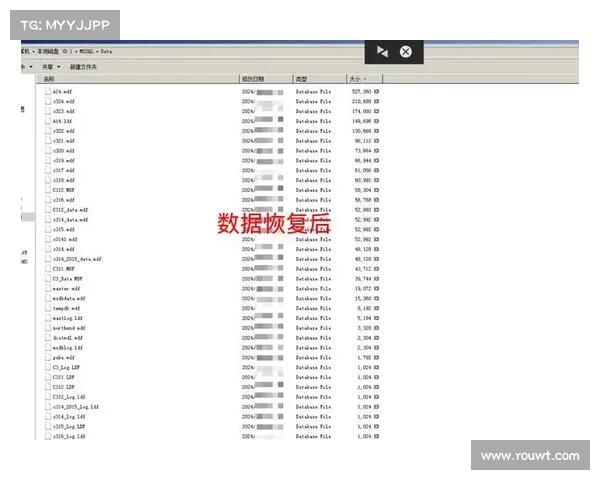Click the file icon beside c319.mdf

[x=48, y=160]
